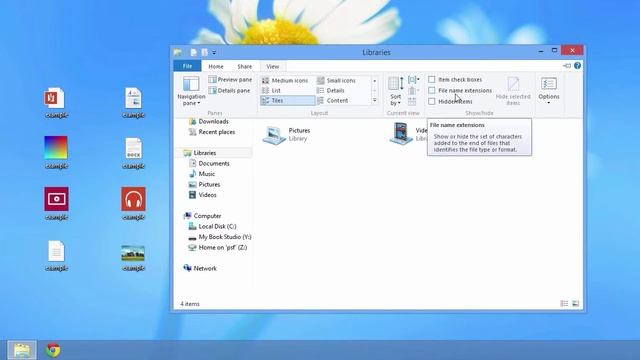640x360 pixels.
Task: Select the Videos library tile
Action: tap(408, 134)
